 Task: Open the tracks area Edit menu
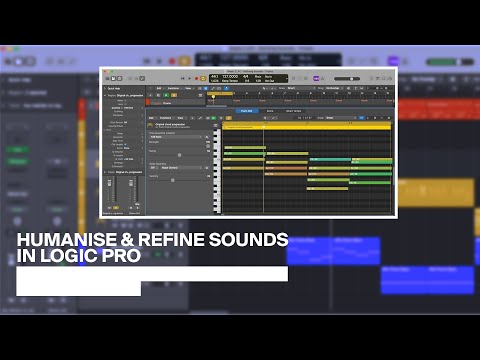click(x=159, y=88)
